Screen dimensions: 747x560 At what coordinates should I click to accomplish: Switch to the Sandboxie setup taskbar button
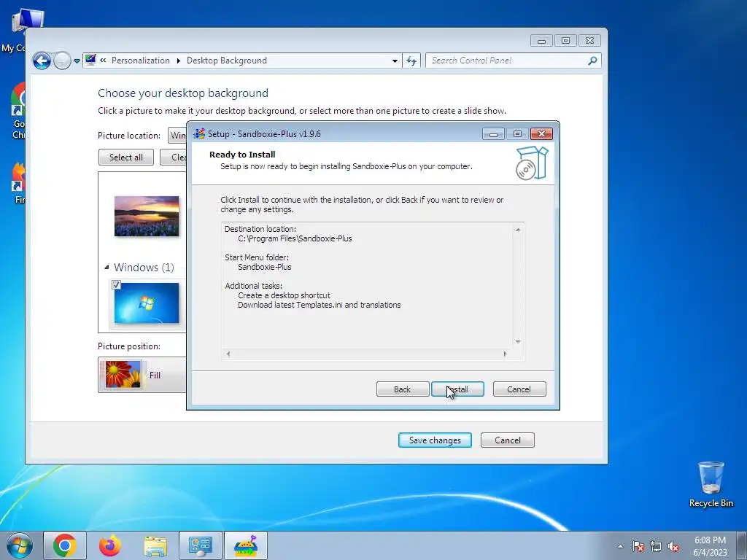(x=246, y=545)
